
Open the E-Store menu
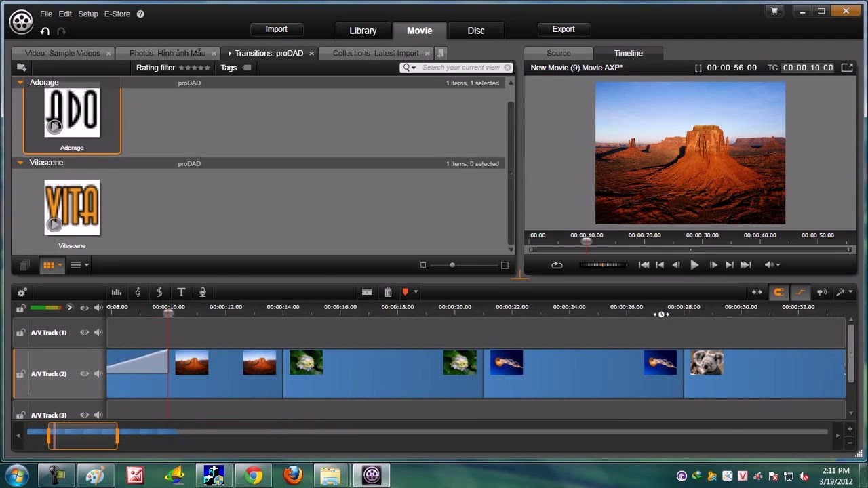coord(117,14)
